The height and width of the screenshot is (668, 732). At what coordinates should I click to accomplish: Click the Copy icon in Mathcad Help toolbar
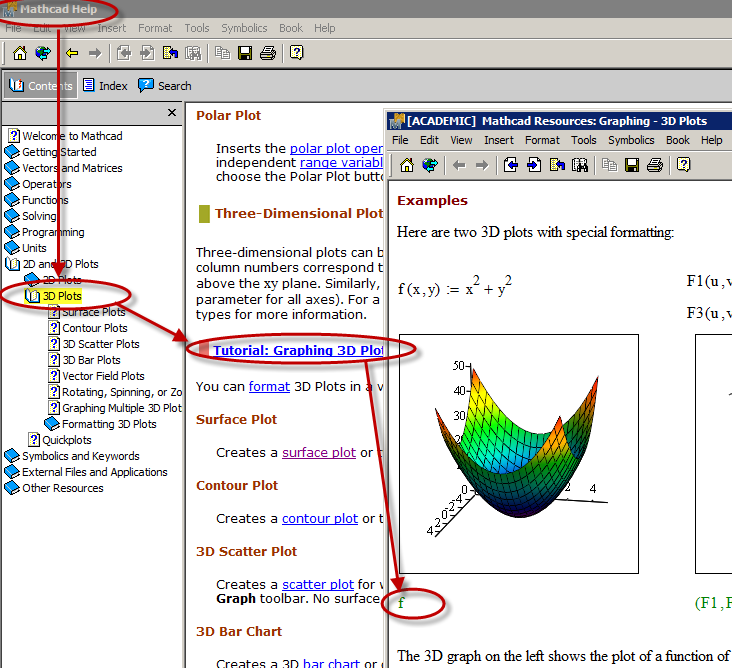click(x=222, y=53)
